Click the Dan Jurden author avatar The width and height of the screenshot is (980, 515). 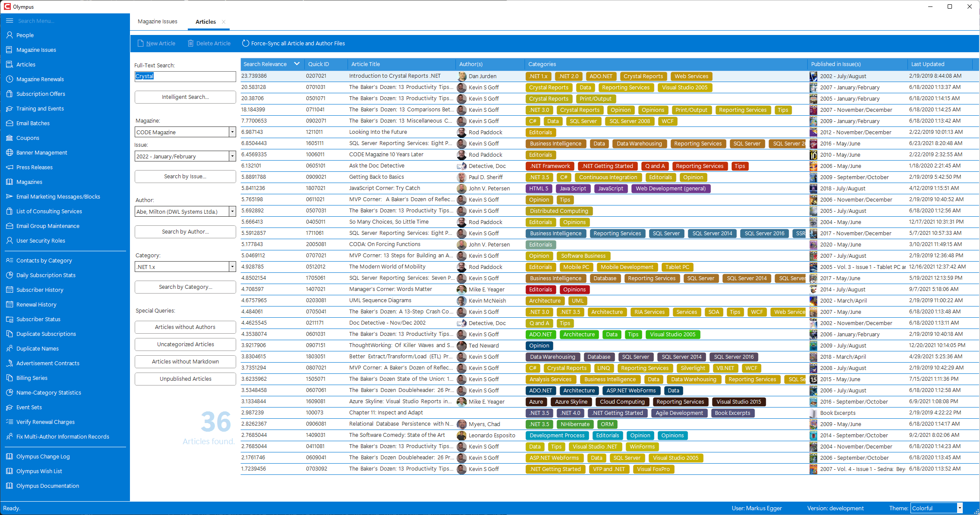[462, 76]
